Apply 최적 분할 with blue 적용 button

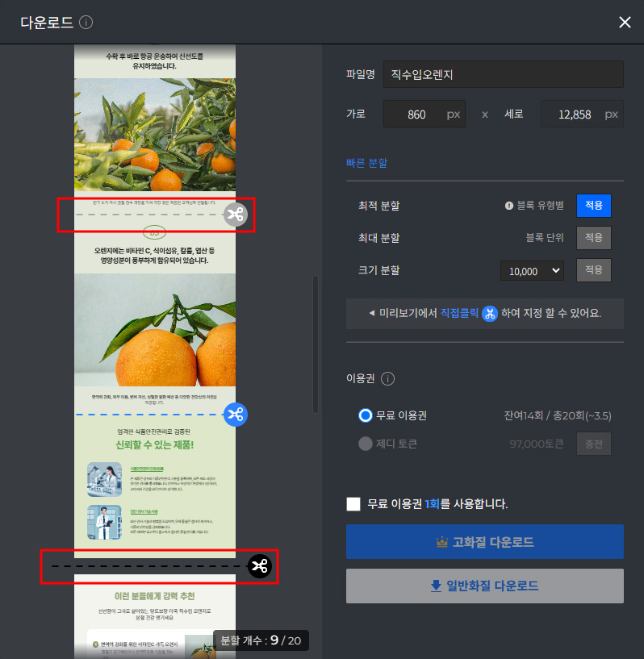point(593,206)
